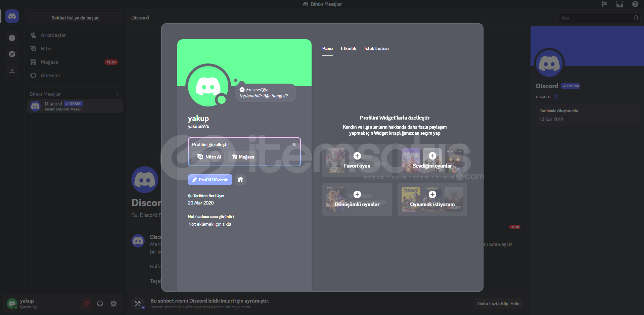Image resolution: width=644 pixels, height=315 pixels.
Task: Click the large Discord avatar in the chat header
Action: [145, 180]
